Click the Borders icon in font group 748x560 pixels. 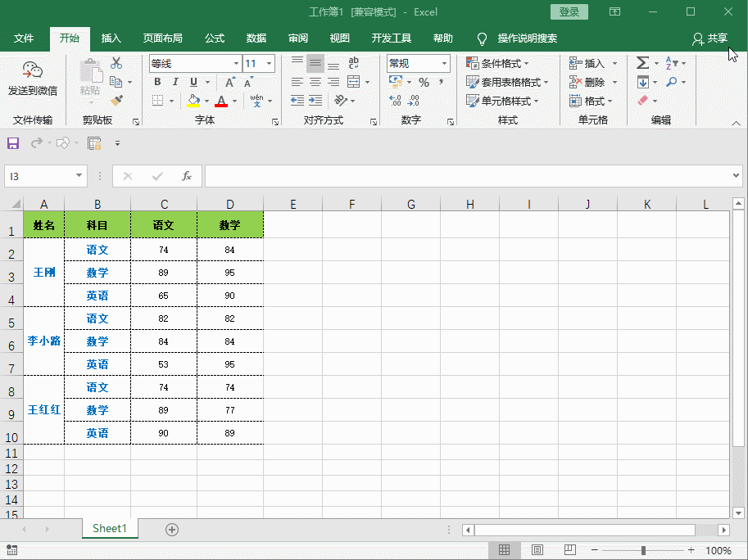coord(157,101)
